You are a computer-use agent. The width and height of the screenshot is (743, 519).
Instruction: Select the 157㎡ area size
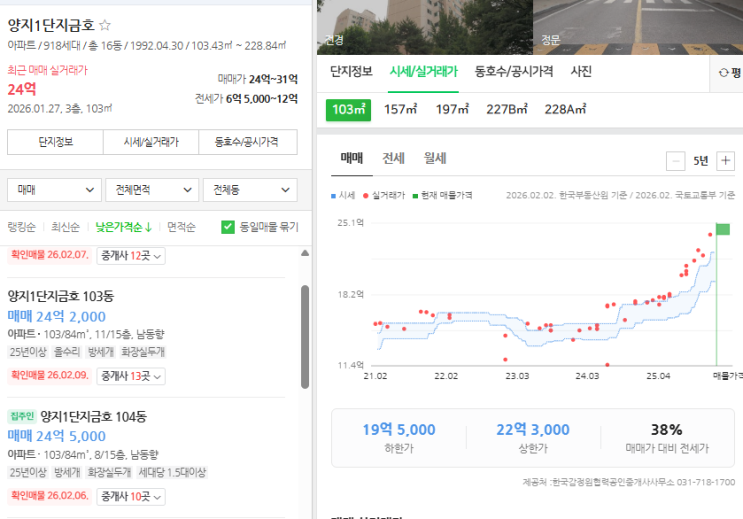click(400, 109)
